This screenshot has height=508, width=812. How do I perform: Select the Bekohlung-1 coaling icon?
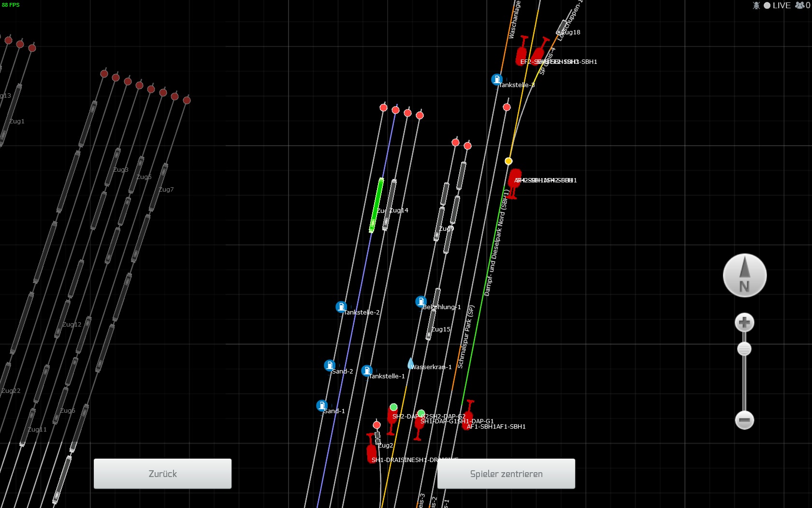click(421, 301)
